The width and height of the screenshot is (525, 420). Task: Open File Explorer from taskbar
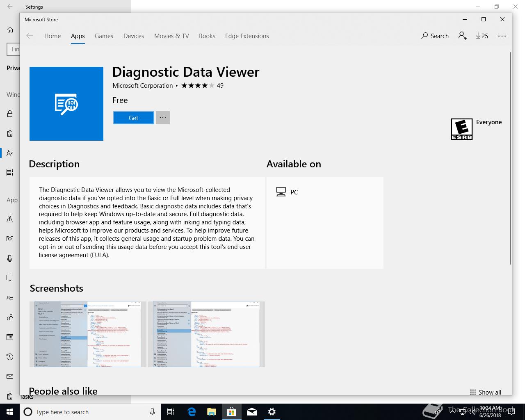tap(211, 412)
